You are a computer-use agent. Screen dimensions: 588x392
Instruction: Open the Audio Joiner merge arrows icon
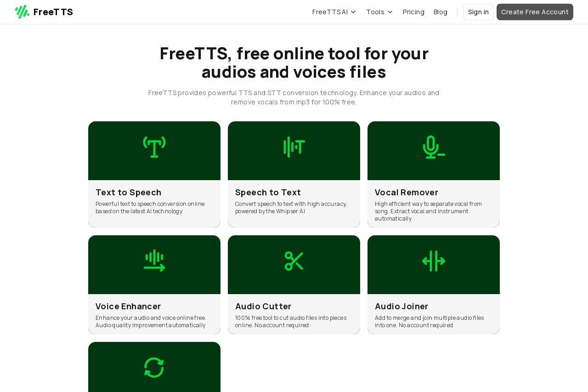pos(434,261)
